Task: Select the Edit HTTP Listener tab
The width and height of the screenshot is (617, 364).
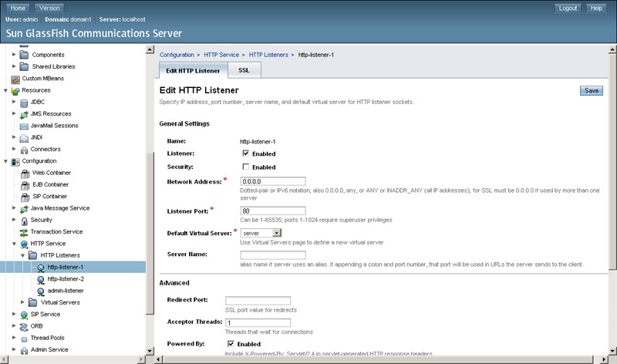Action: coord(193,70)
